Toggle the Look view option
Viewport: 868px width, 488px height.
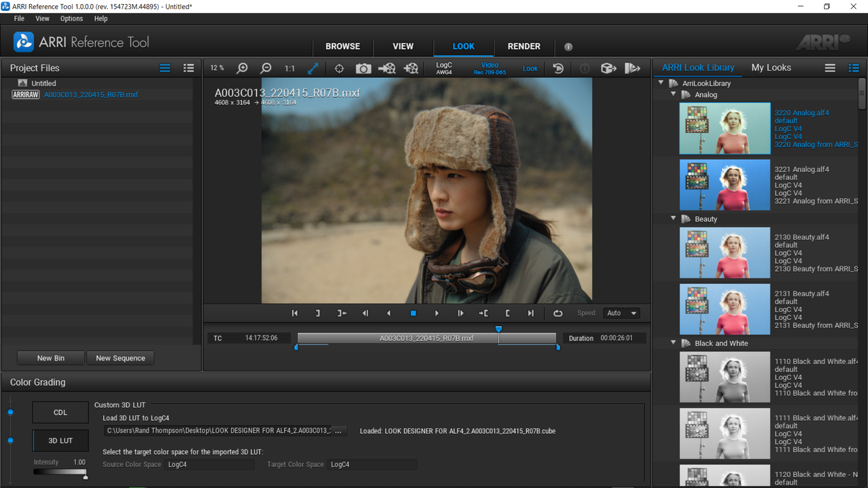[x=530, y=68]
